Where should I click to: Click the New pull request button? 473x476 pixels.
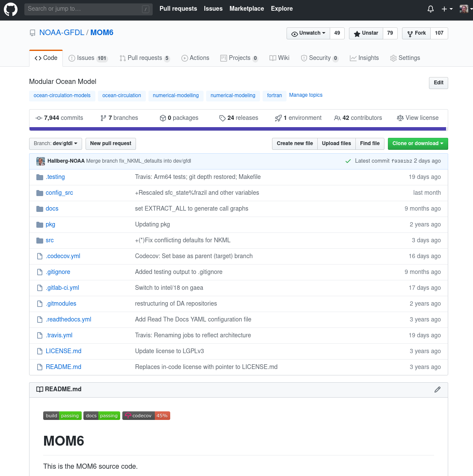111,144
